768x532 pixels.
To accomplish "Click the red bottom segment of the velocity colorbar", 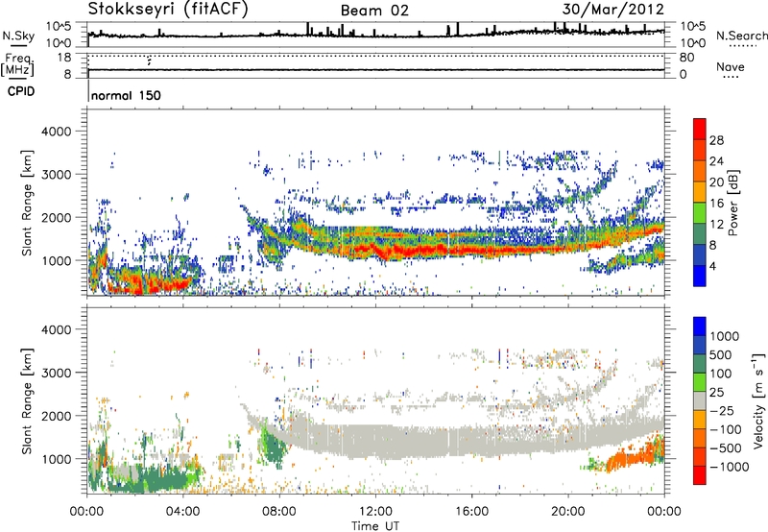I will 700,475.
